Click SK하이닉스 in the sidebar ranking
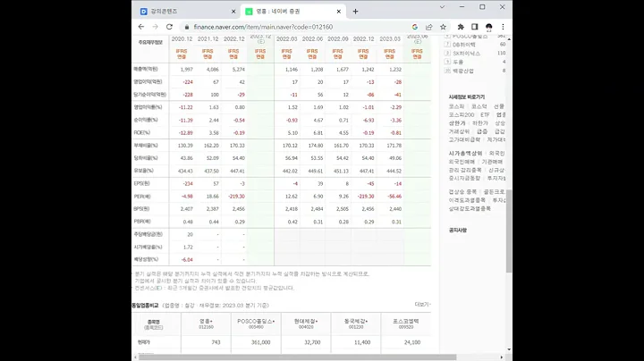Viewport: 644px width, 361px height. 466,54
